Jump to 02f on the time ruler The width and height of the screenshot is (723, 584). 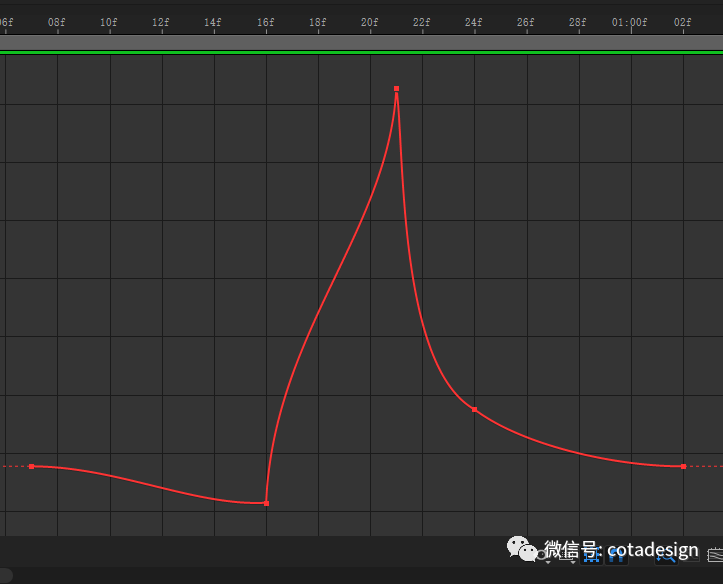click(683, 22)
